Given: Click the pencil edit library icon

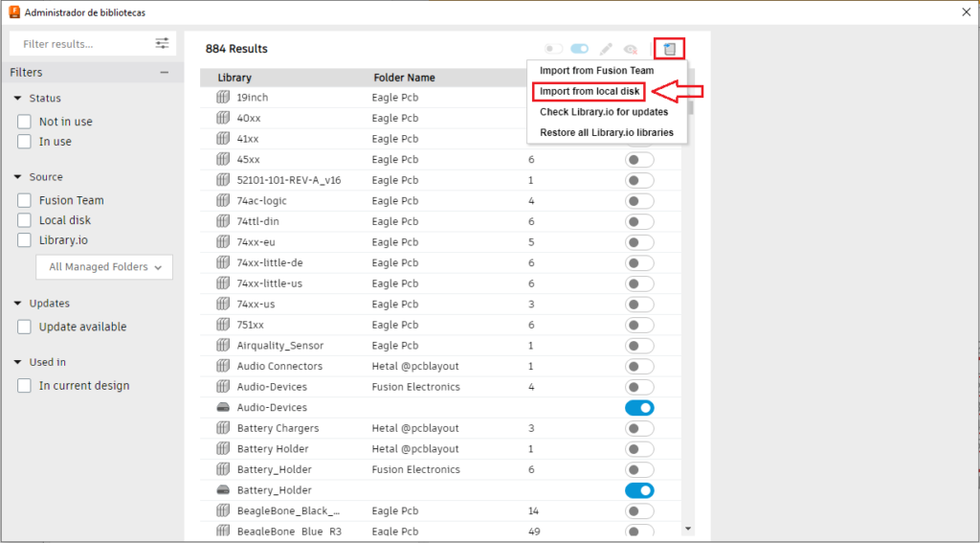Looking at the screenshot, I should (x=606, y=49).
